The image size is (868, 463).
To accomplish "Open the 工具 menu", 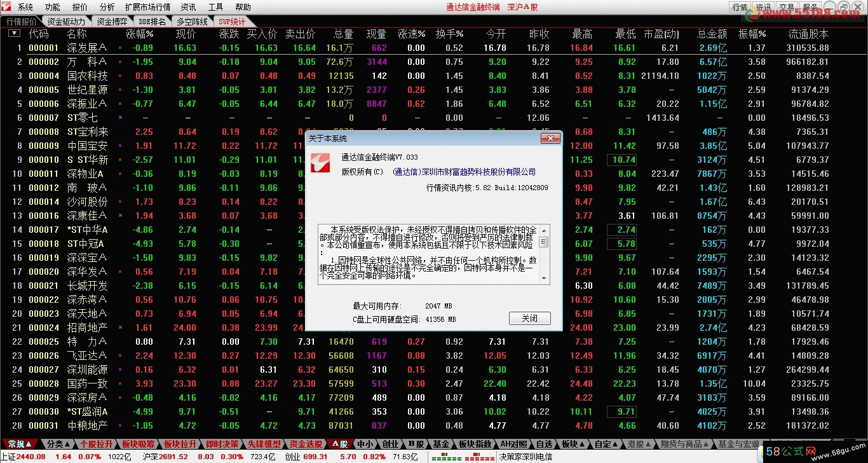I will point(216,7).
